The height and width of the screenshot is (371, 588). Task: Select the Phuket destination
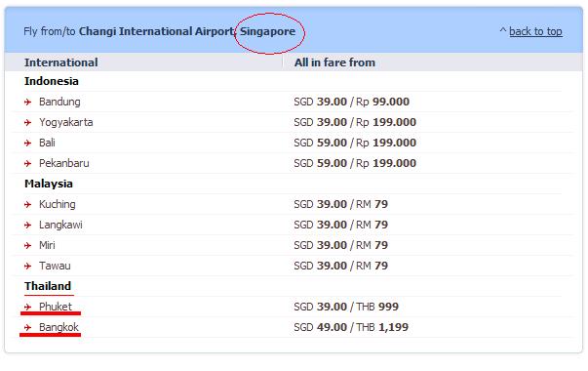tap(56, 307)
